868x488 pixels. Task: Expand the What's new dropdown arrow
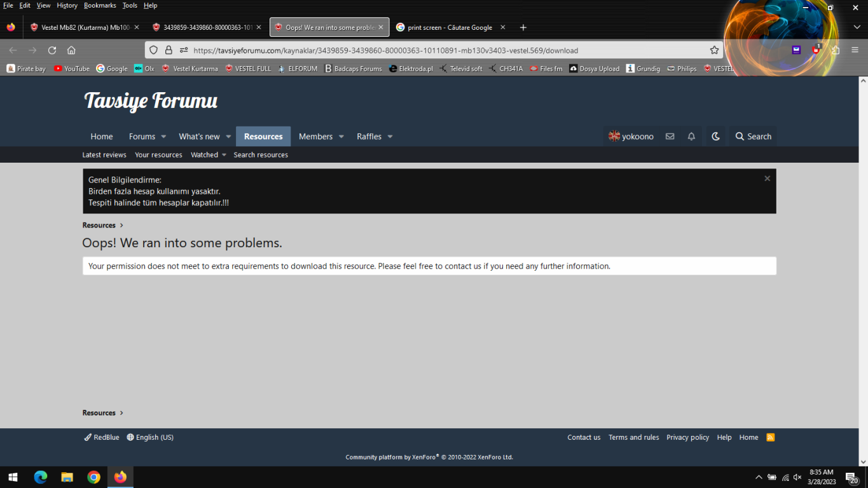[x=228, y=137]
